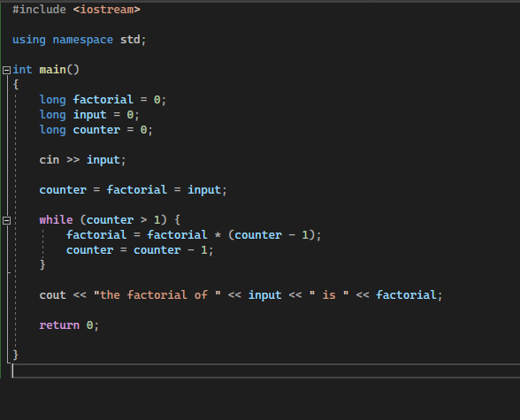The image size is (520, 420).
Task: Click the string "the factorial of "
Action: coord(157,295)
